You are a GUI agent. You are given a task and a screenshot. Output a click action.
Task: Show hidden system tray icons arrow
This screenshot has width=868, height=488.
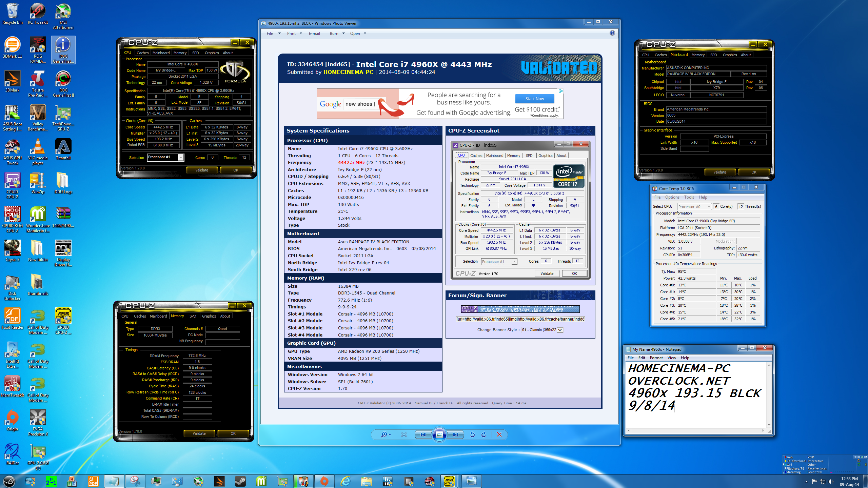(x=806, y=481)
